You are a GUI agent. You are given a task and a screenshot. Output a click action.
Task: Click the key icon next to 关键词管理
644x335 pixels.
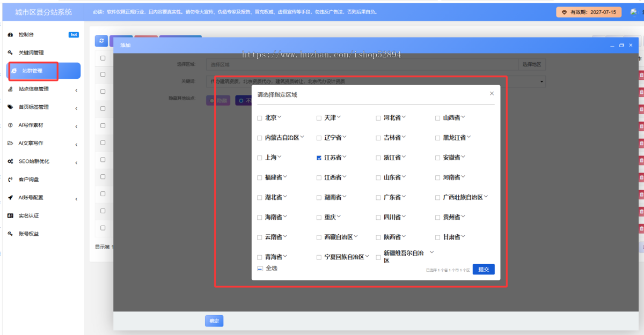(x=10, y=53)
